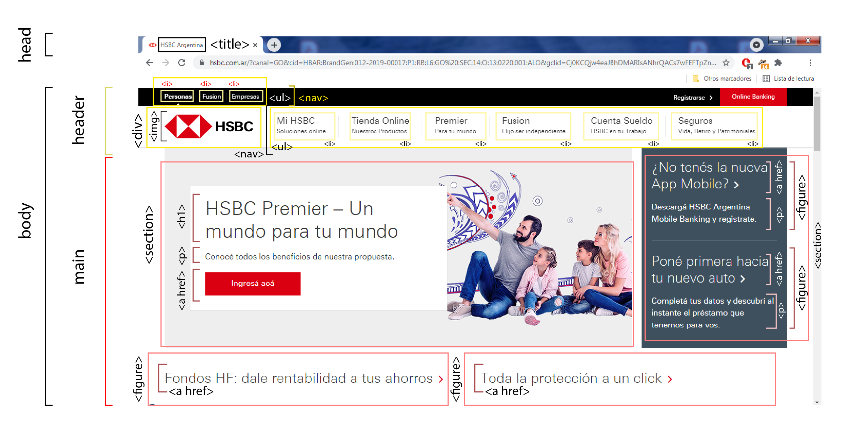Screen dimensions: 868x440
Task: Reload the page with the refresh icon
Action: pos(182,63)
